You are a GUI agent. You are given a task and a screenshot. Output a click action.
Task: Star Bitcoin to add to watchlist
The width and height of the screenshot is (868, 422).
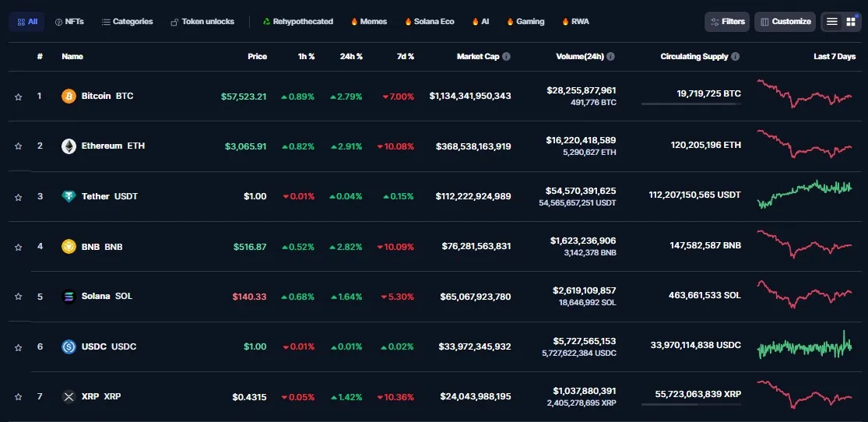pyautogui.click(x=18, y=97)
